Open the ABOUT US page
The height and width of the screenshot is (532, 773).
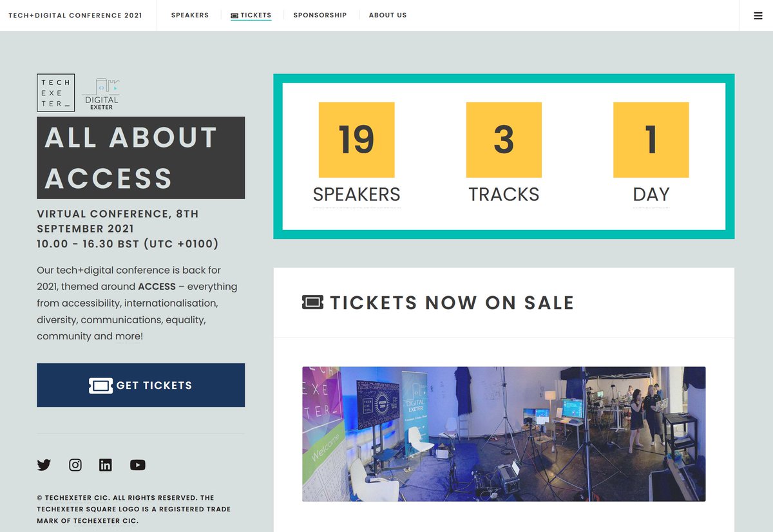coord(387,15)
